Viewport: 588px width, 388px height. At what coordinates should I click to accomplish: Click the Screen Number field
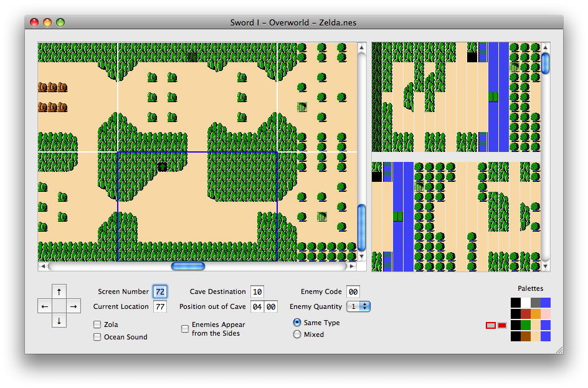[160, 291]
